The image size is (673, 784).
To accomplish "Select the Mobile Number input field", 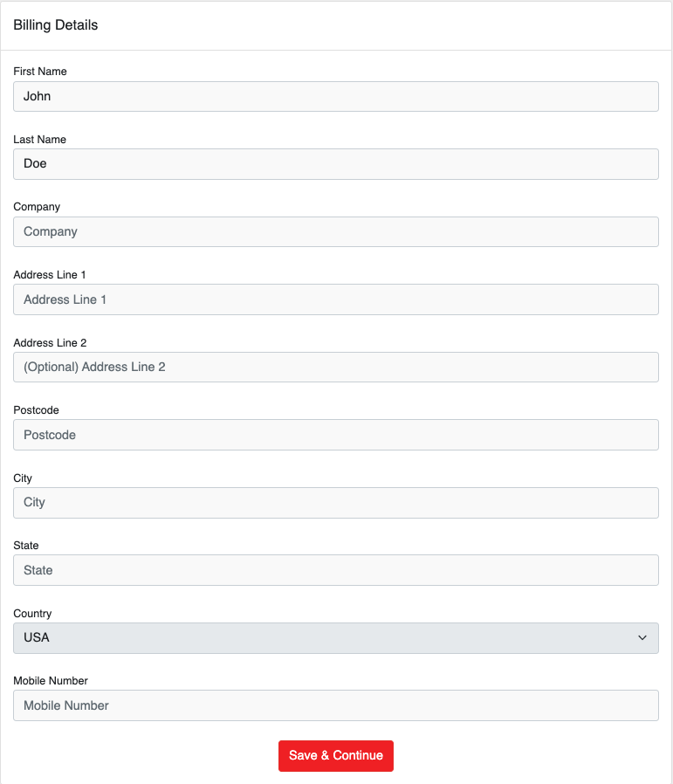I will tap(335, 705).
